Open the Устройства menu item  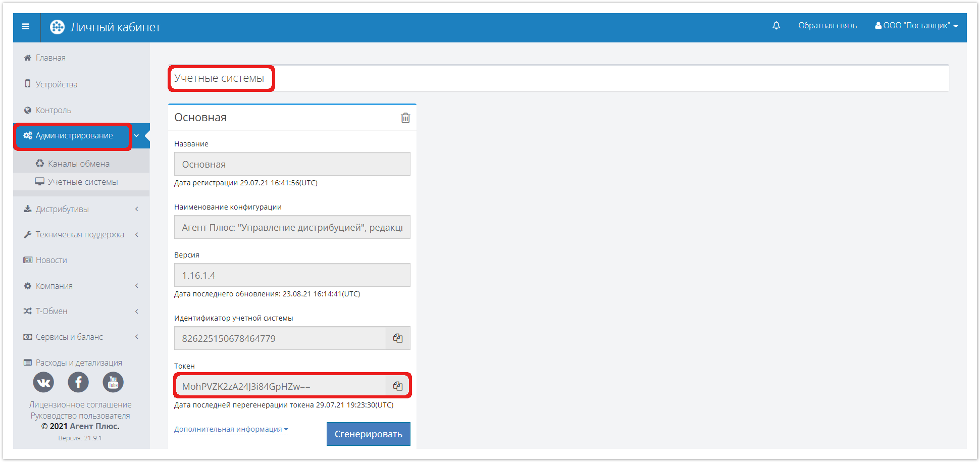tap(56, 84)
